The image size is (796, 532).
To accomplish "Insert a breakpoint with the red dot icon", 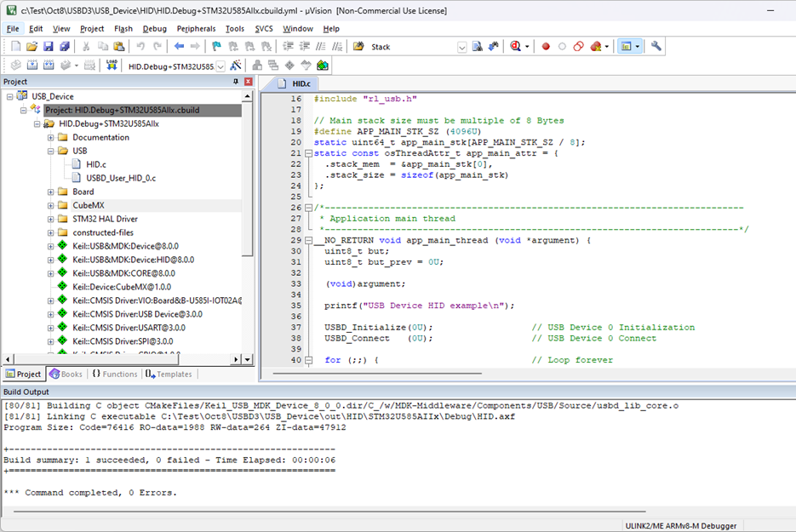I will (x=546, y=47).
